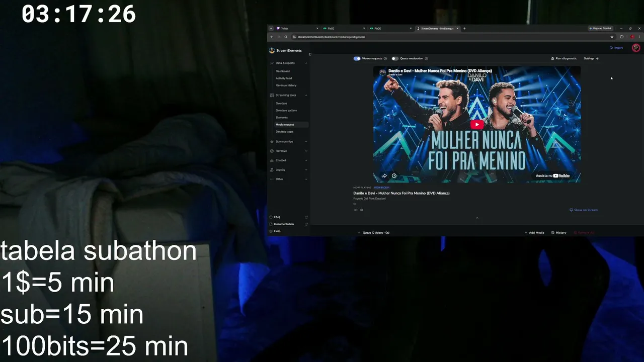Open Dashboard in the sidebar
Viewport: 644px width, 362px height.
[x=283, y=71]
